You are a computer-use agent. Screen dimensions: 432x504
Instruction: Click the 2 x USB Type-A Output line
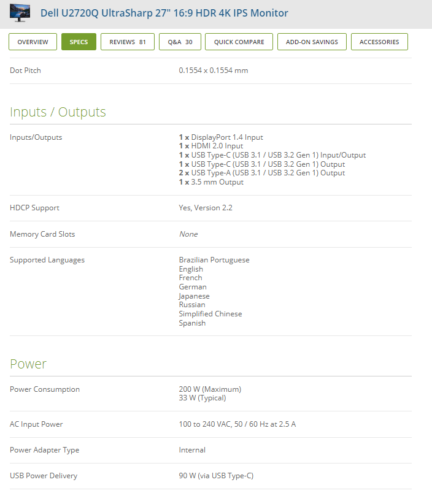(262, 173)
